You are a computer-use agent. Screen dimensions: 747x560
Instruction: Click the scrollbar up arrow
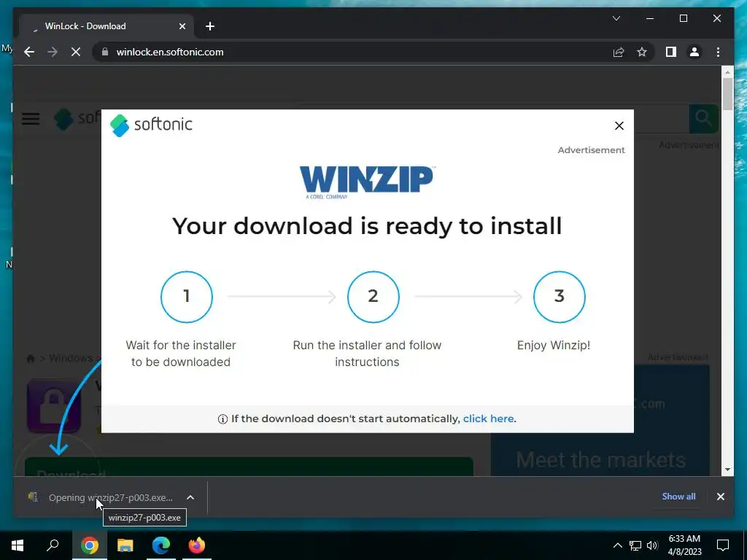[727, 72]
